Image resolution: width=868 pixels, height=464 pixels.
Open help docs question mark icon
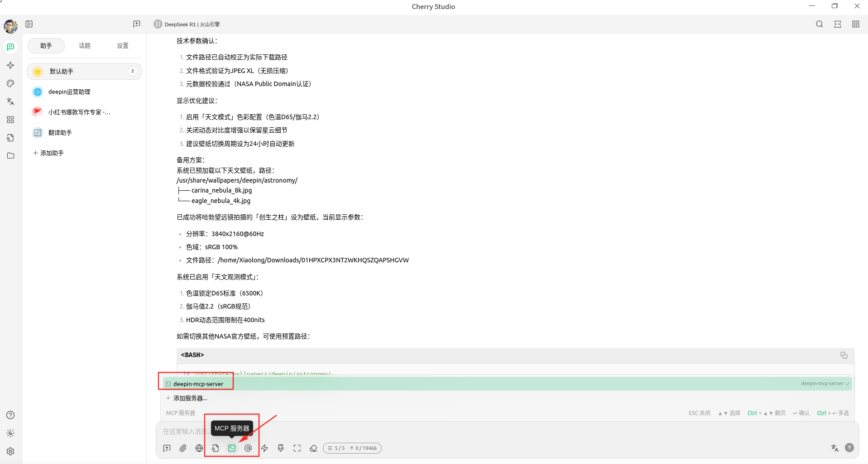point(10,415)
